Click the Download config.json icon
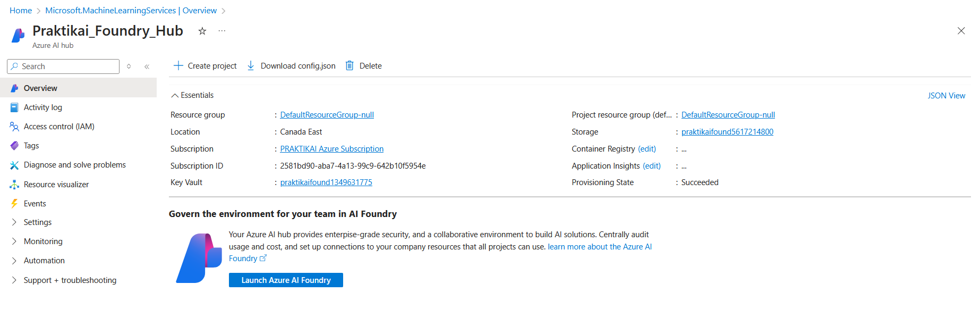The width and height of the screenshot is (980, 317). click(x=250, y=65)
